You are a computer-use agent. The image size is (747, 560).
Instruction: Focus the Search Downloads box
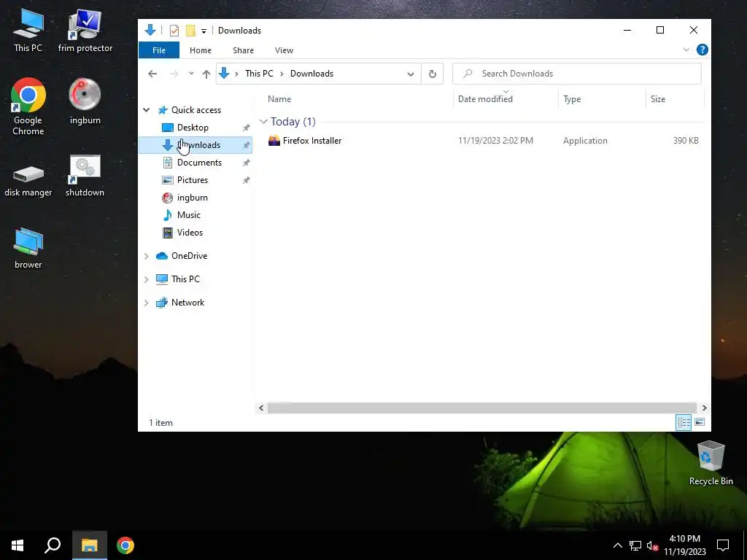tap(576, 74)
